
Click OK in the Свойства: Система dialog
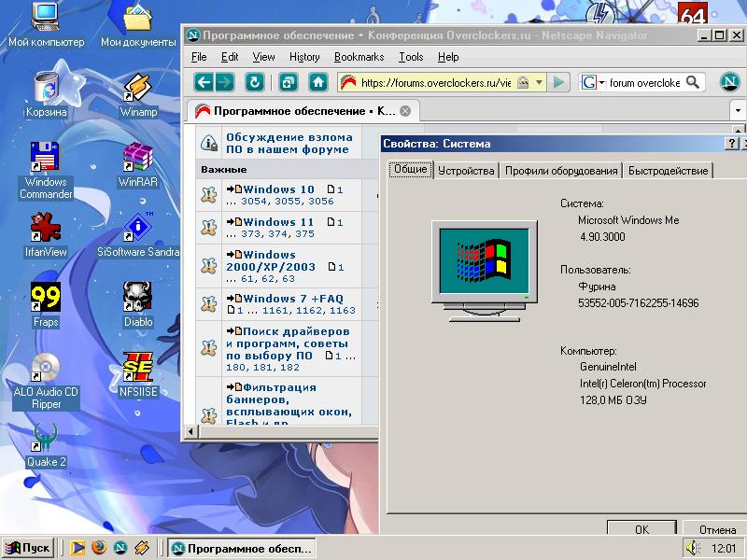tap(641, 528)
